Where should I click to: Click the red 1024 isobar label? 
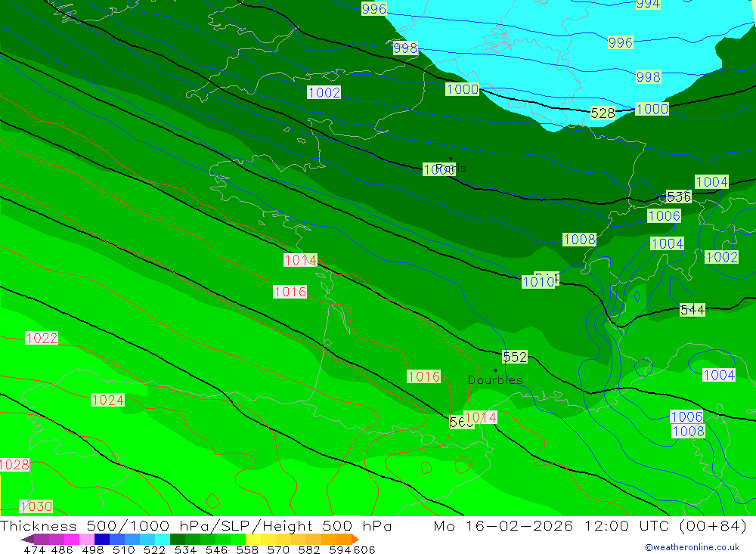point(107,400)
